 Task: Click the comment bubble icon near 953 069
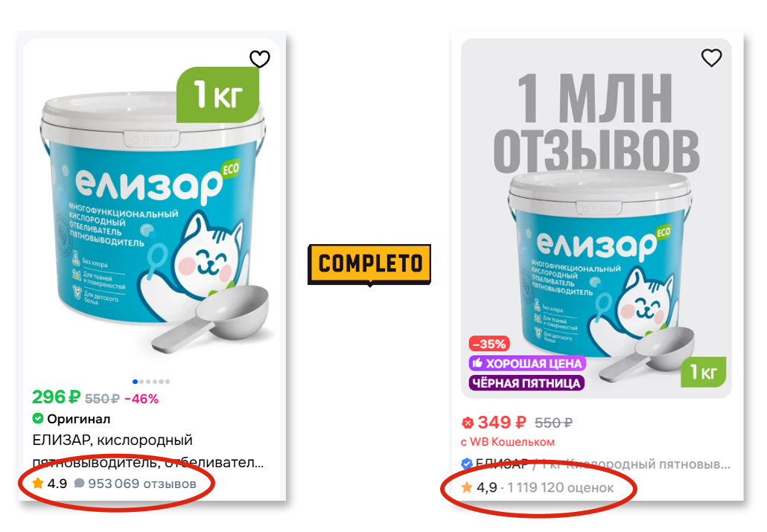click(x=79, y=484)
